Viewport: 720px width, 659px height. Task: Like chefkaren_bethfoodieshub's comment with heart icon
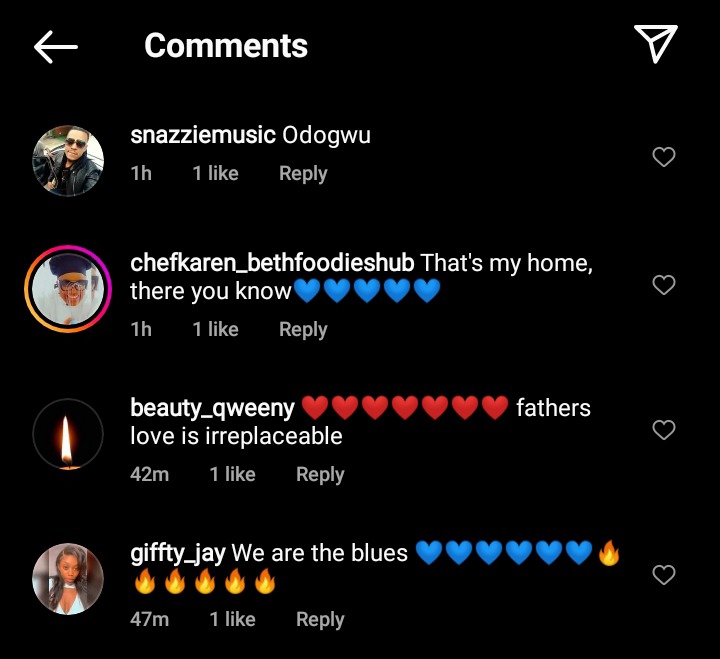tap(664, 285)
